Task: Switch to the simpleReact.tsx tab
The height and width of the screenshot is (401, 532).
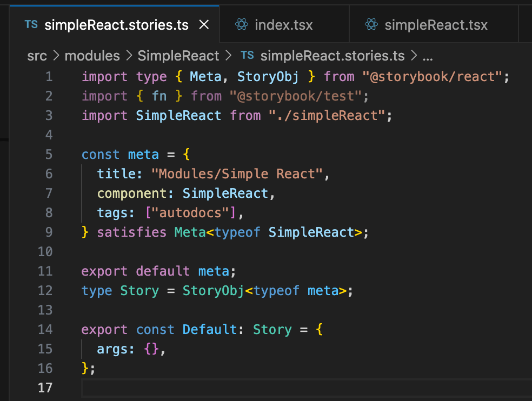Action: click(436, 25)
